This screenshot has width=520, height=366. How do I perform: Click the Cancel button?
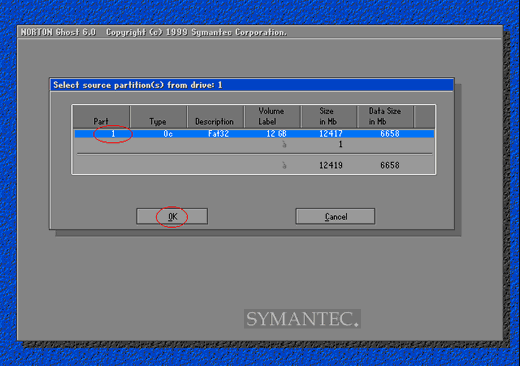click(335, 217)
